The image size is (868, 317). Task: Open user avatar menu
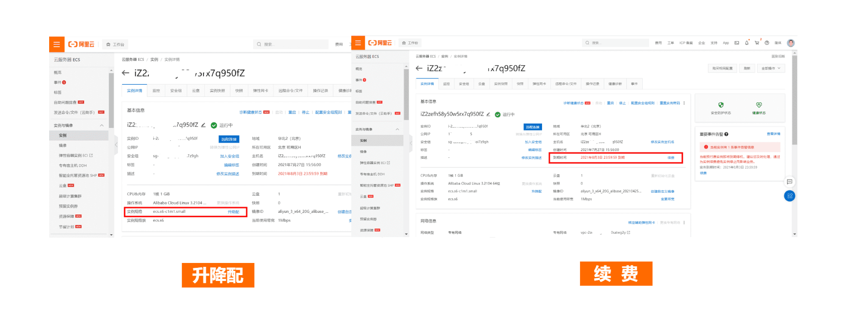[x=791, y=43]
